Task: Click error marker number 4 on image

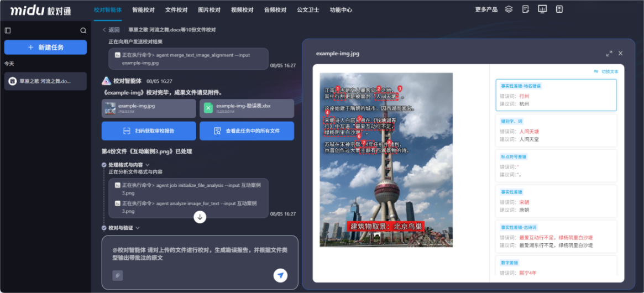Action: pos(327,112)
